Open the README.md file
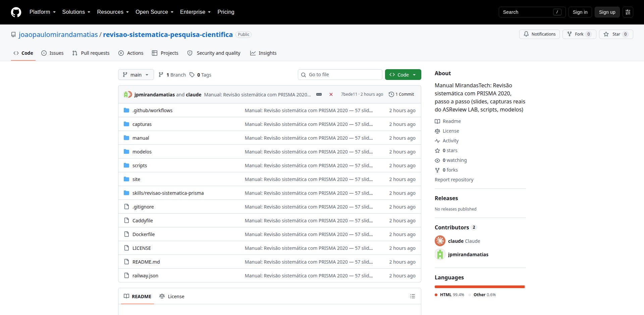This screenshot has height=315, width=644. tap(146, 262)
